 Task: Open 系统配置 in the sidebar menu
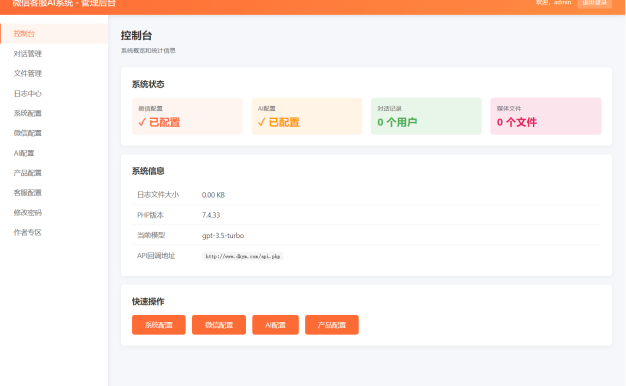(x=54, y=113)
